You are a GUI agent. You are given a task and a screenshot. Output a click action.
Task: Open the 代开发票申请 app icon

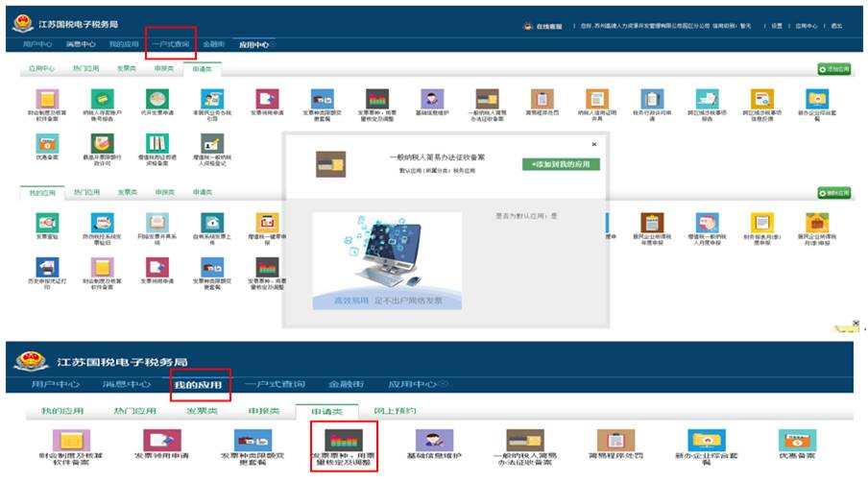point(156,101)
